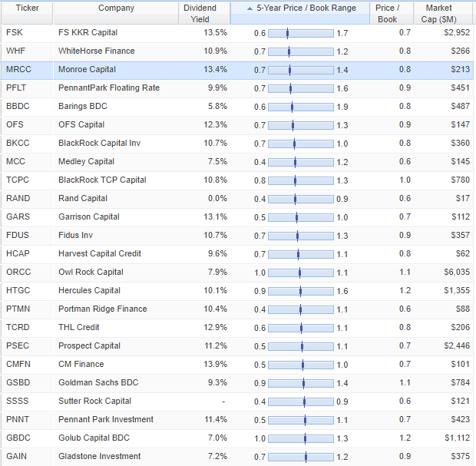The image size is (476, 466).
Task: Sort by Dividend Yield column header
Action: pos(205,13)
